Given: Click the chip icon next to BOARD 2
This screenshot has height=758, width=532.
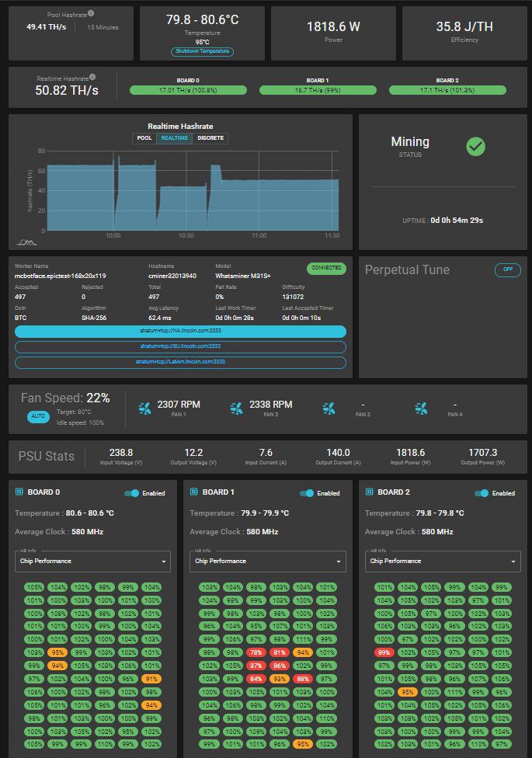Looking at the screenshot, I should coord(370,492).
